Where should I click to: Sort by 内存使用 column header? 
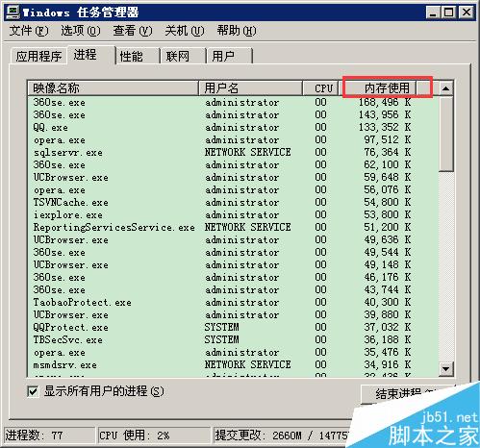coord(379,87)
